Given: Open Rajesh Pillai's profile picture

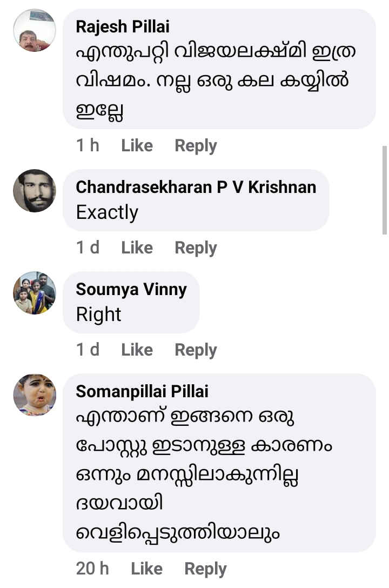Looking at the screenshot, I should pyautogui.click(x=34, y=30).
